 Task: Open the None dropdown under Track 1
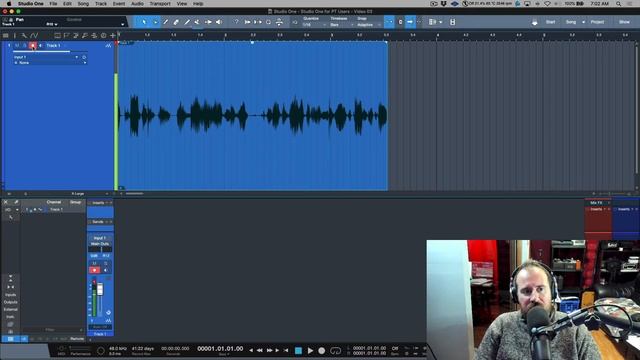(x=50, y=63)
